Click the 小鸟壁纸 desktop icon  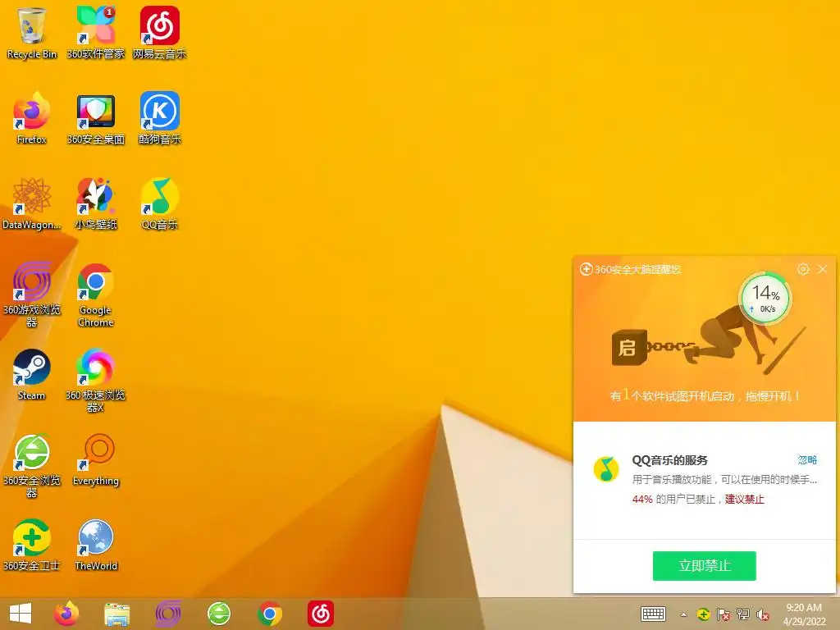pyautogui.click(x=95, y=203)
